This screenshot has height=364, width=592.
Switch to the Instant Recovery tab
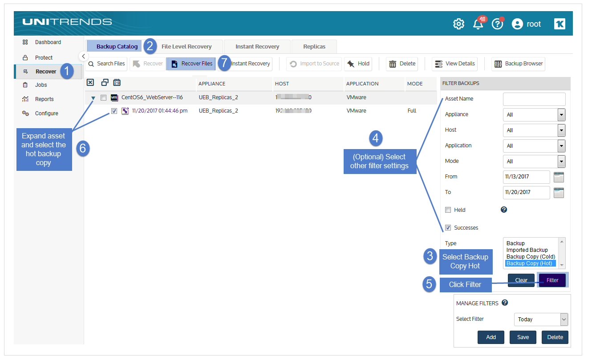pyautogui.click(x=257, y=46)
